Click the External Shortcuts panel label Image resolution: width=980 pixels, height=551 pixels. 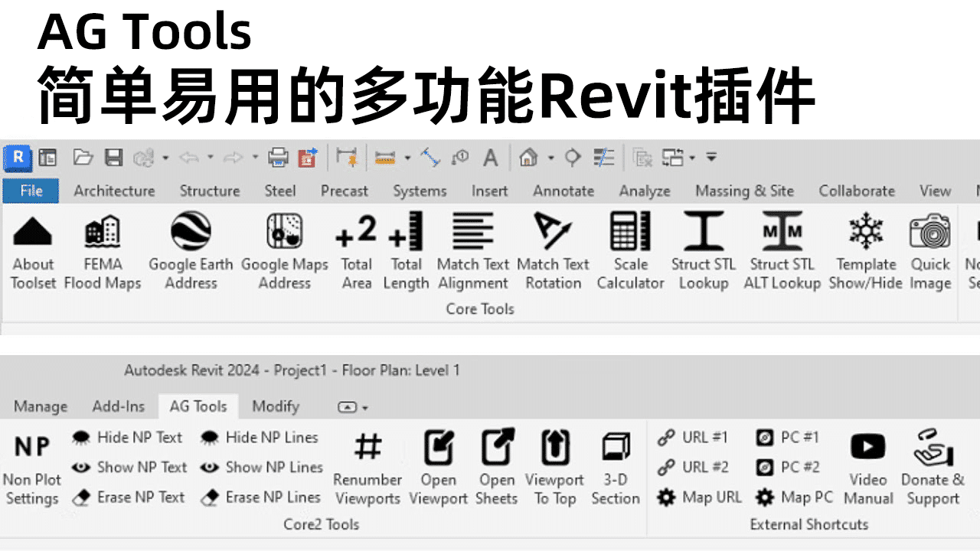click(809, 525)
